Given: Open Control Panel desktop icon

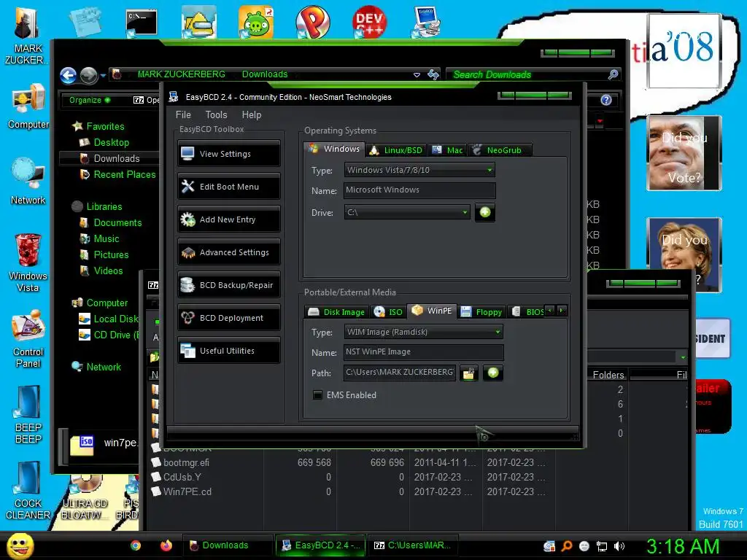Looking at the screenshot, I should pyautogui.click(x=28, y=339).
